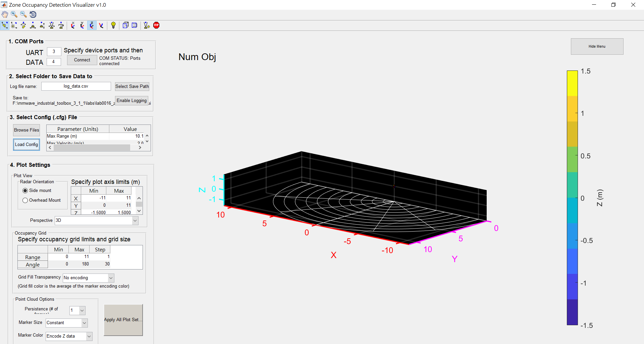Click axis limits table scroll up arrow
This screenshot has width=644, height=344.
point(139,198)
